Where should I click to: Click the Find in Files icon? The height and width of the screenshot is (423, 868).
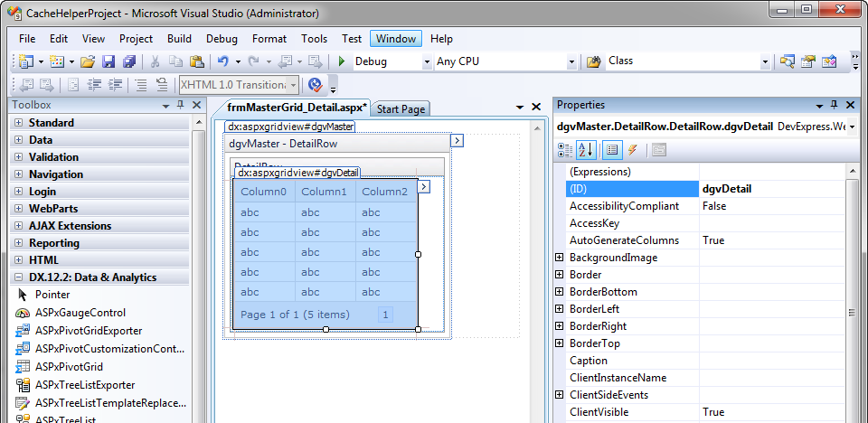click(594, 61)
